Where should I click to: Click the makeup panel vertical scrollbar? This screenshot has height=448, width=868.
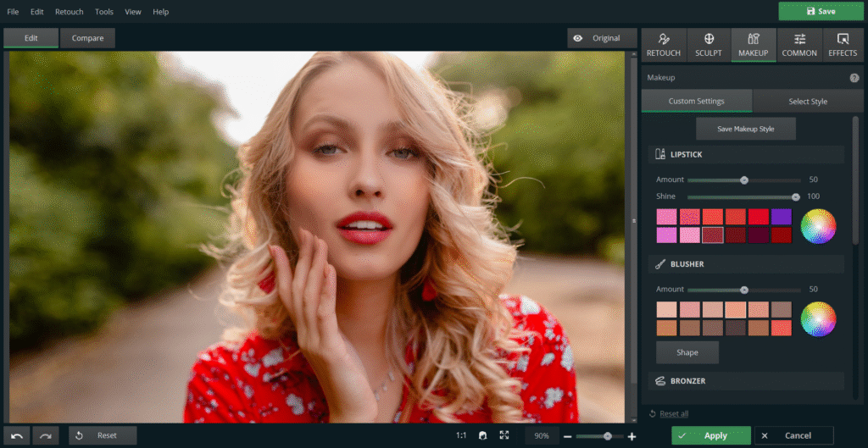click(x=856, y=180)
